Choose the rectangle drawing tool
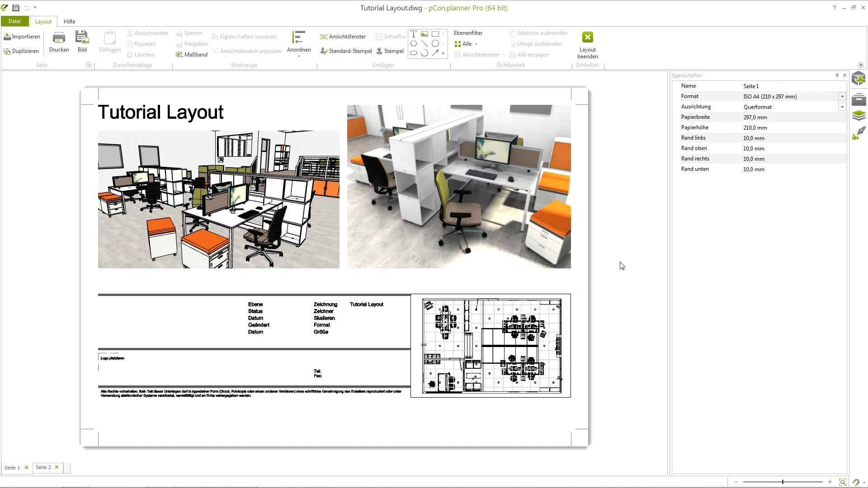Image resolution: width=868 pixels, height=488 pixels. (435, 33)
